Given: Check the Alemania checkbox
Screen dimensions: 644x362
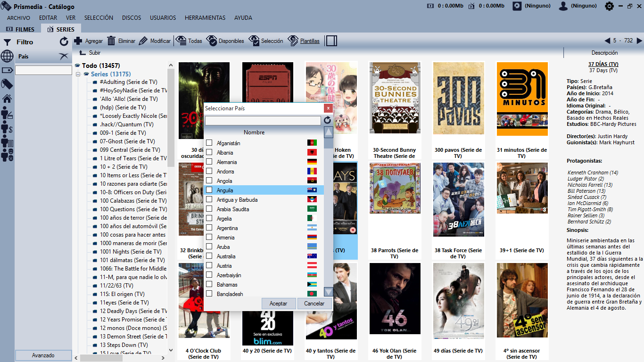Looking at the screenshot, I should pyautogui.click(x=209, y=162).
